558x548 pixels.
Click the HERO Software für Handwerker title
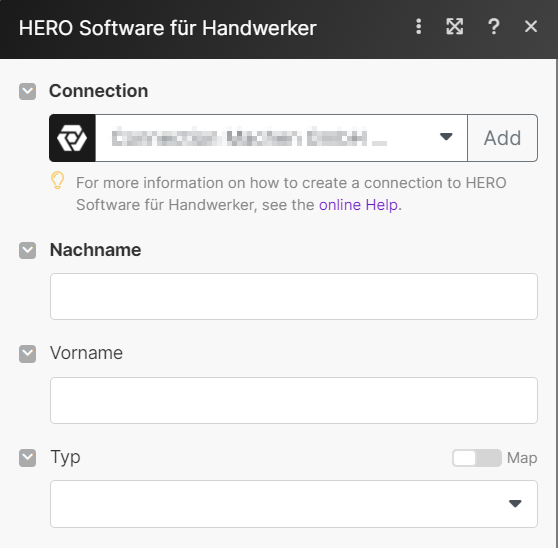[168, 28]
